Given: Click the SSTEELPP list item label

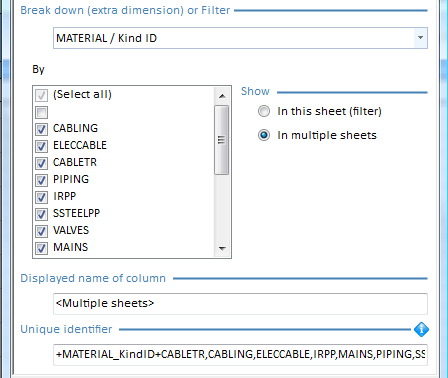Looking at the screenshot, I should [77, 213].
